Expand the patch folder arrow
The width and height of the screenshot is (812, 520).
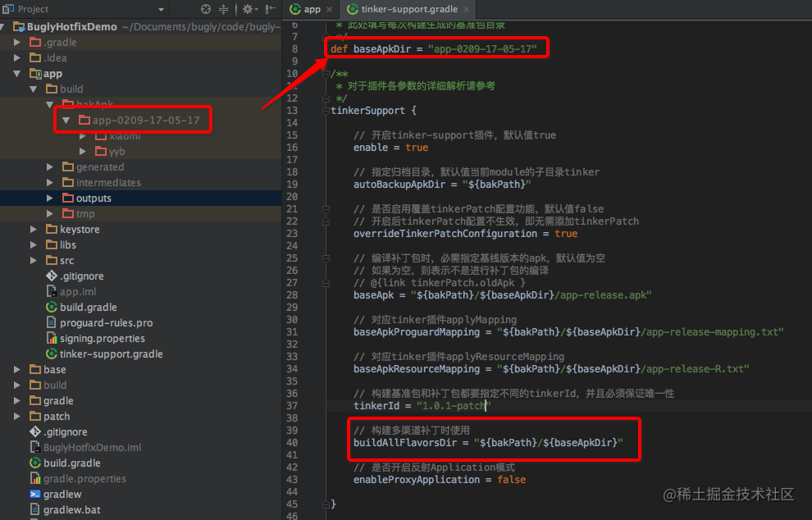click(x=17, y=416)
